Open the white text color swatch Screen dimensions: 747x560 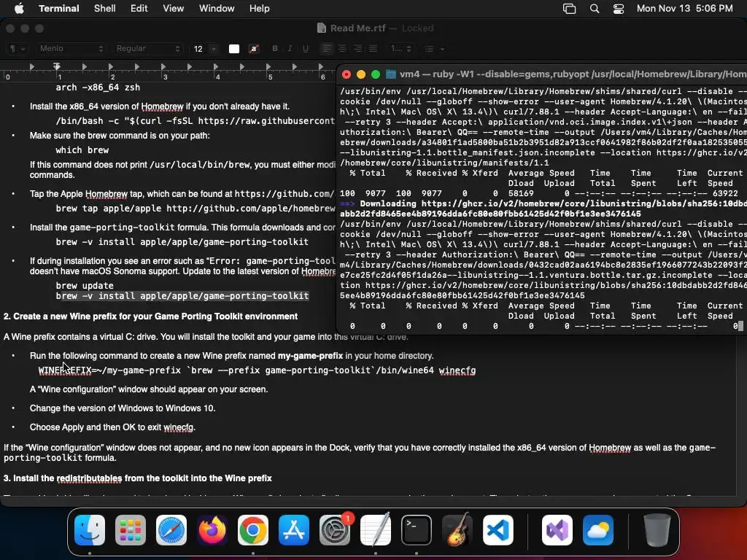click(x=234, y=49)
